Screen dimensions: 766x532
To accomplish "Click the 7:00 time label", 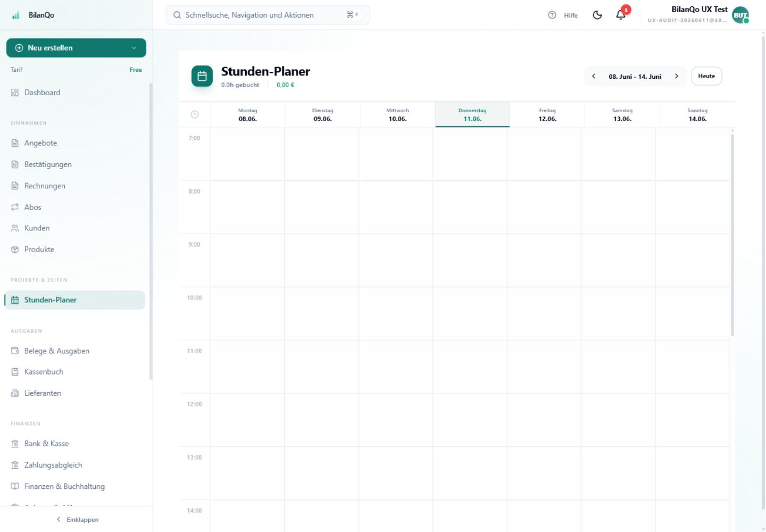I will pos(194,138).
